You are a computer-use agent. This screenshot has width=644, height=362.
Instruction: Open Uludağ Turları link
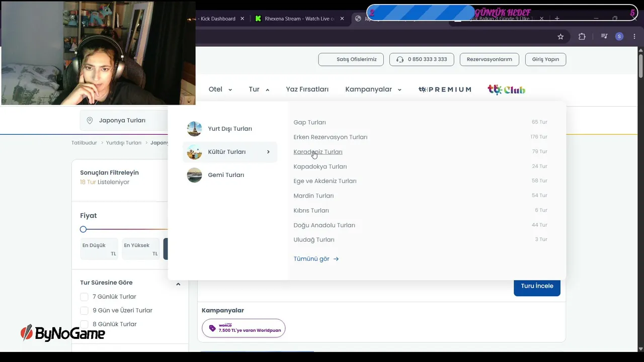pos(314,240)
